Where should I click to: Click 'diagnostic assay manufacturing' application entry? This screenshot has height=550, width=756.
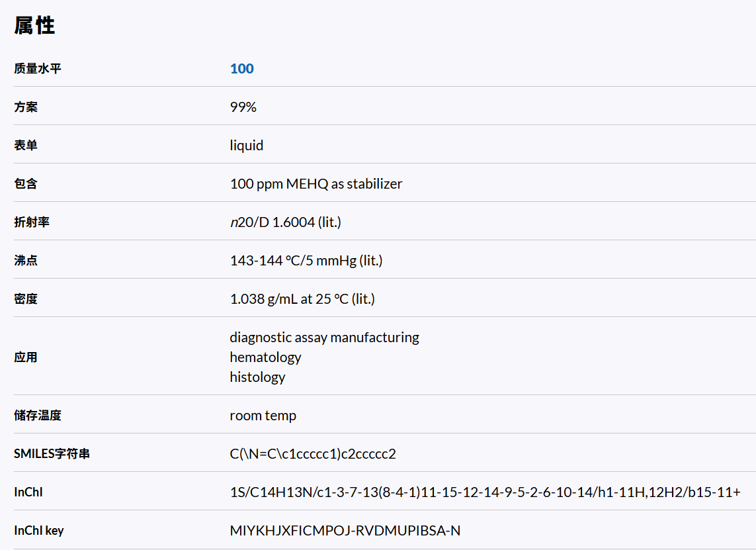tap(324, 338)
